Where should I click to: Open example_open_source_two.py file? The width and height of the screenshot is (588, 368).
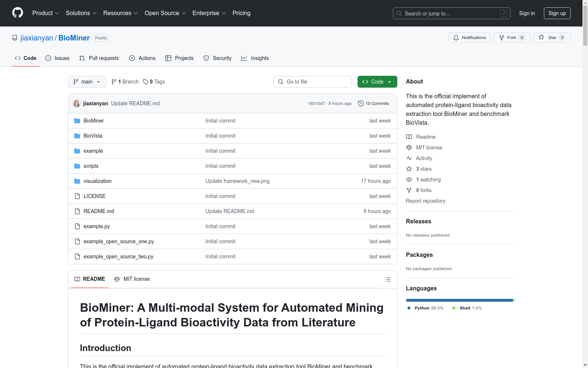pos(118,256)
